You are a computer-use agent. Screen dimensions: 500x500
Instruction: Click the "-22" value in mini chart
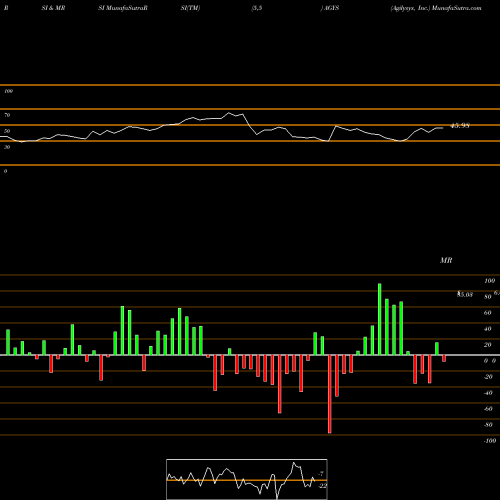tap(322, 486)
